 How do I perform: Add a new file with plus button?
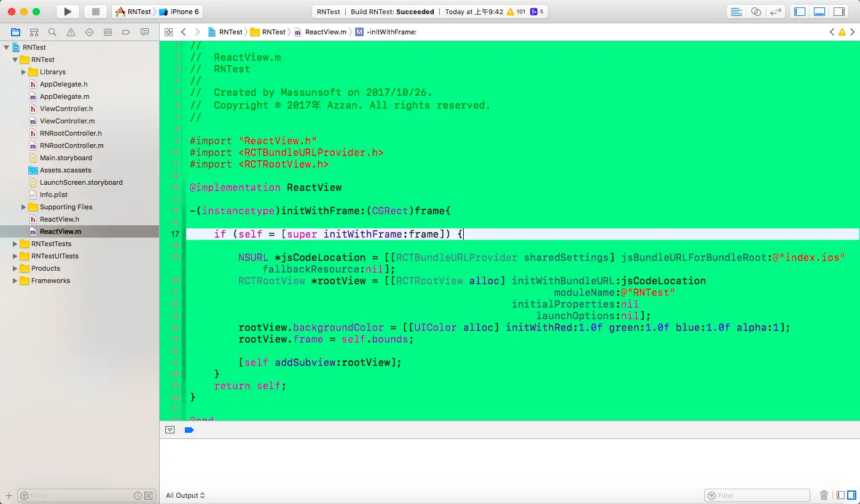click(x=9, y=495)
